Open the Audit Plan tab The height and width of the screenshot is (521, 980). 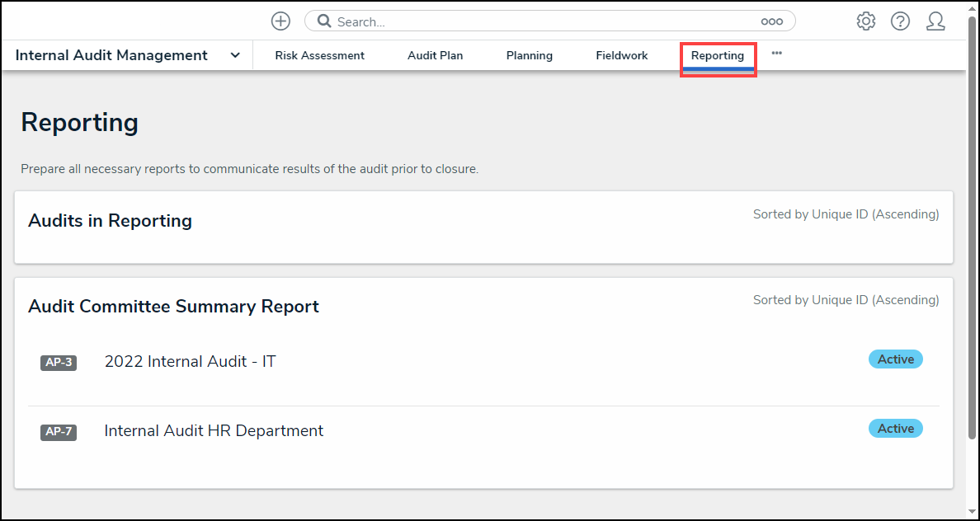point(435,55)
